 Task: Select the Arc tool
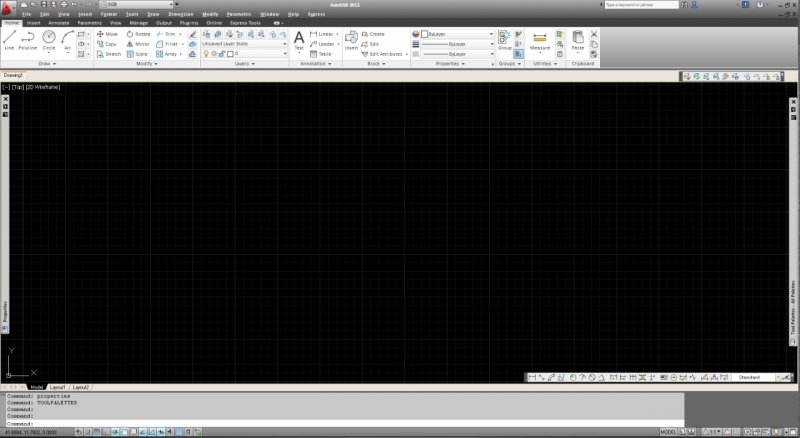[x=67, y=40]
